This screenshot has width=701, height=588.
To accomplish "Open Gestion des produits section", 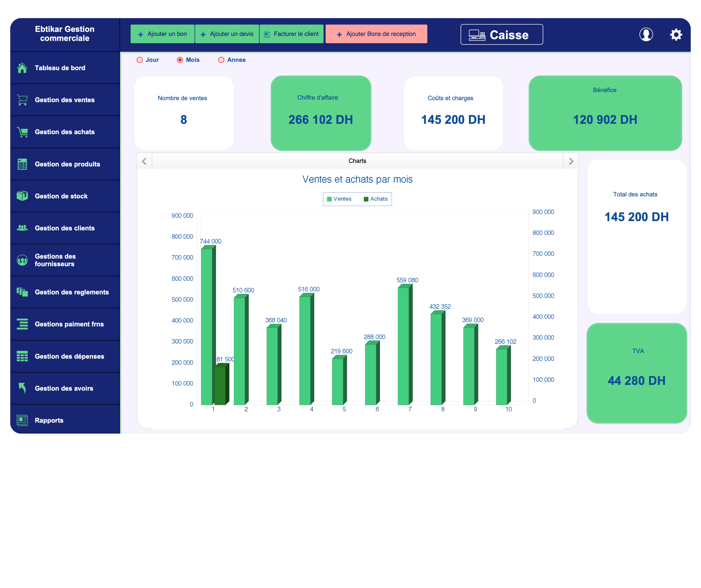I will click(65, 164).
